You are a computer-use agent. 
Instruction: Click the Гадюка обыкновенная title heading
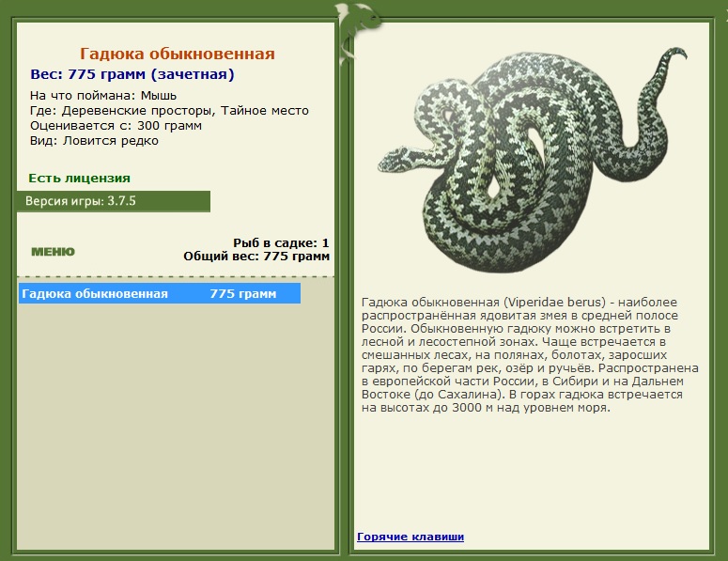[178, 54]
